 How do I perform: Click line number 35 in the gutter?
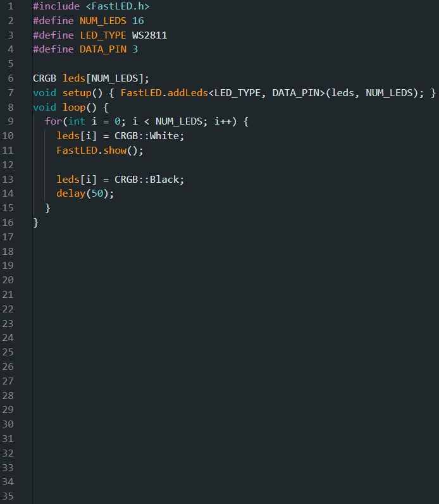coord(8,496)
